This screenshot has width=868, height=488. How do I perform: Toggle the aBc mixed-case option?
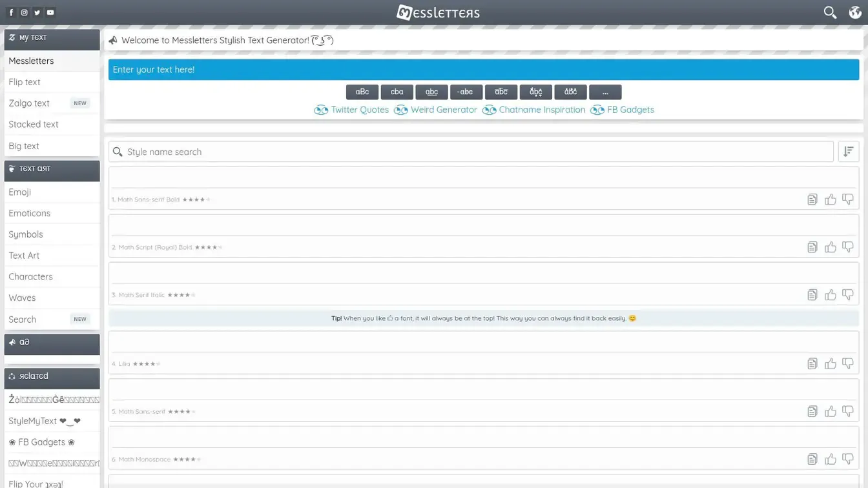pos(362,92)
